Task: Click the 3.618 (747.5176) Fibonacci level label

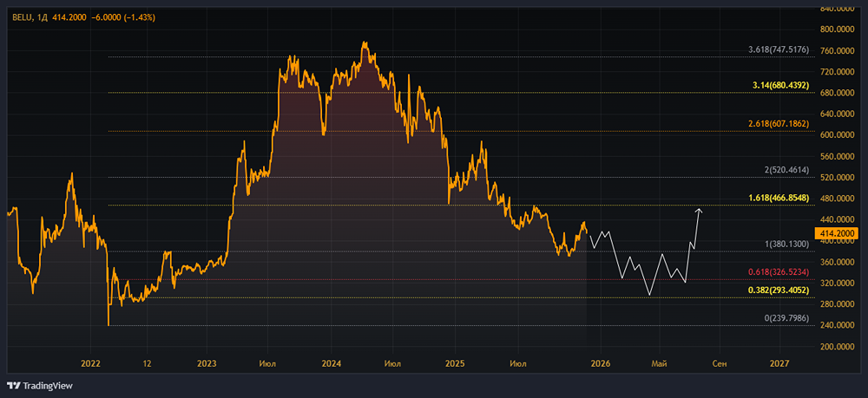Action: [x=779, y=50]
